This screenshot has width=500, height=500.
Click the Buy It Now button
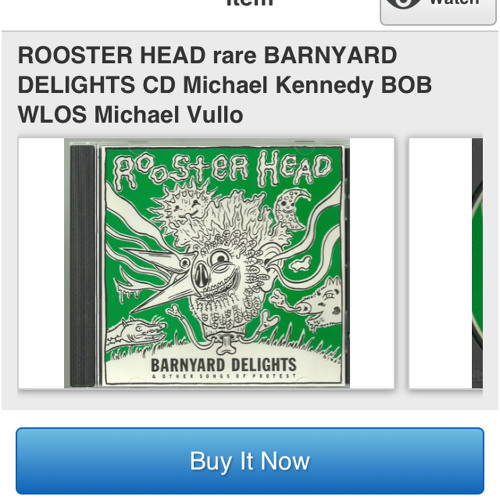pos(250,461)
